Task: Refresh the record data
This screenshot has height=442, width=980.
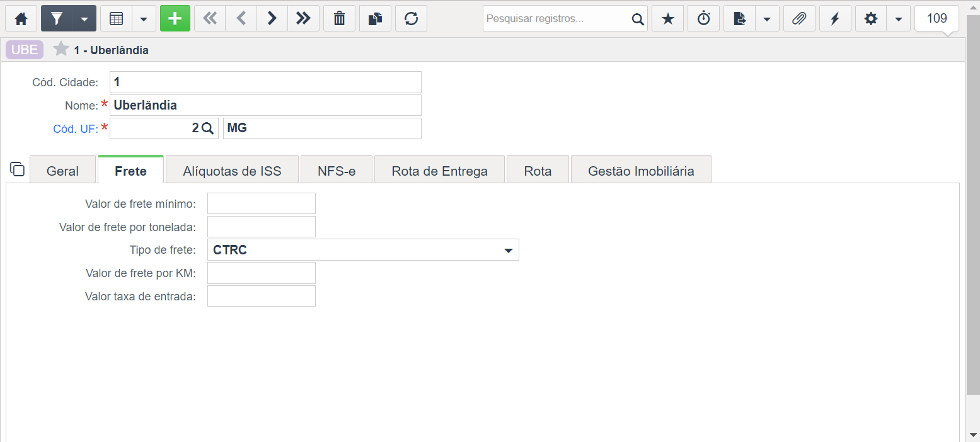Action: pos(411,19)
